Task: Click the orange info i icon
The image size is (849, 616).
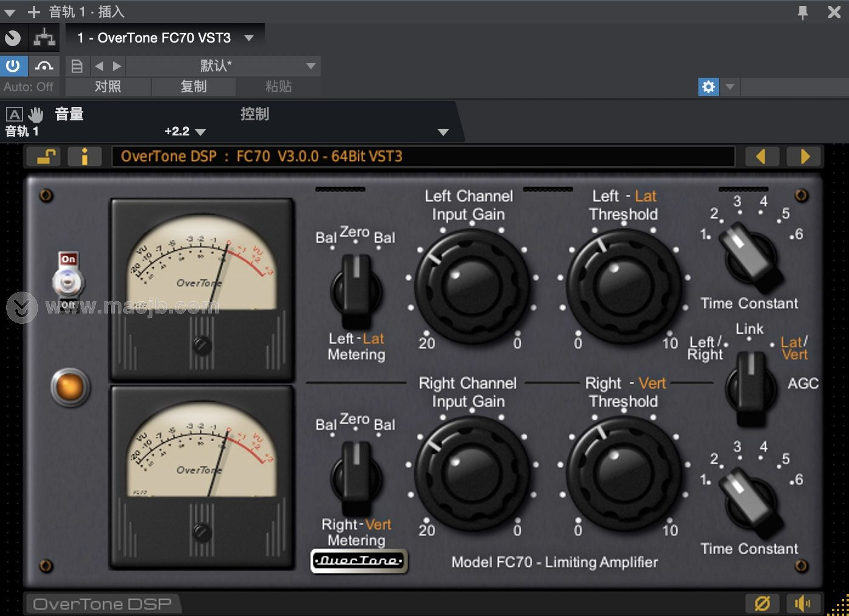Action: (x=84, y=157)
